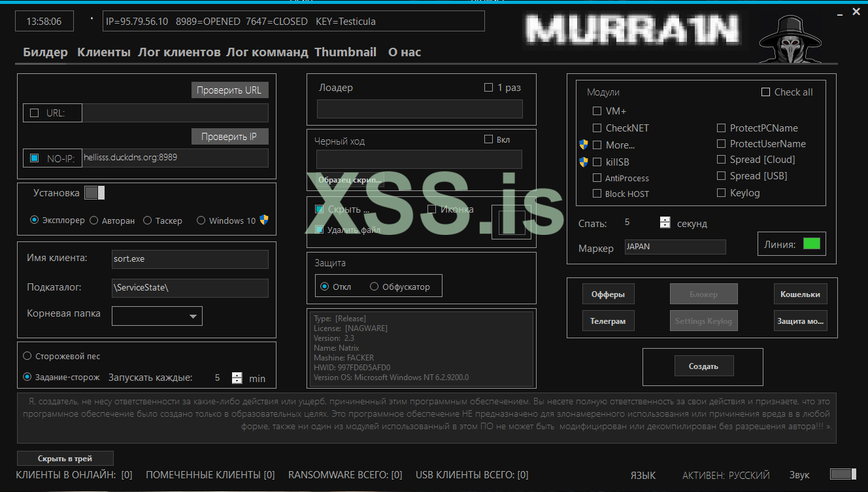Click the Settings Keylog button

(703, 321)
